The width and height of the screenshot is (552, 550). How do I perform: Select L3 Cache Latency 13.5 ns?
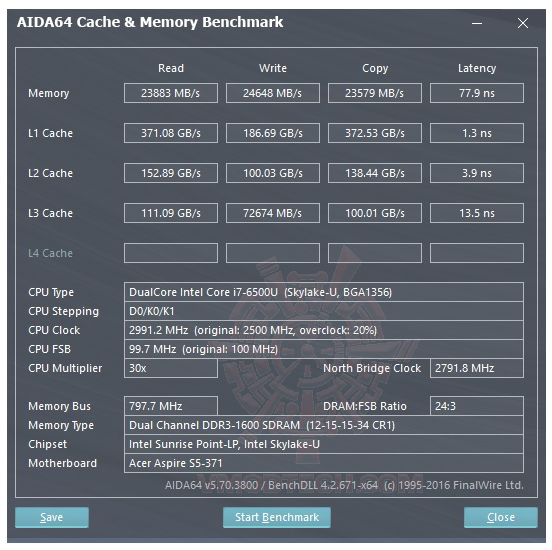477,213
